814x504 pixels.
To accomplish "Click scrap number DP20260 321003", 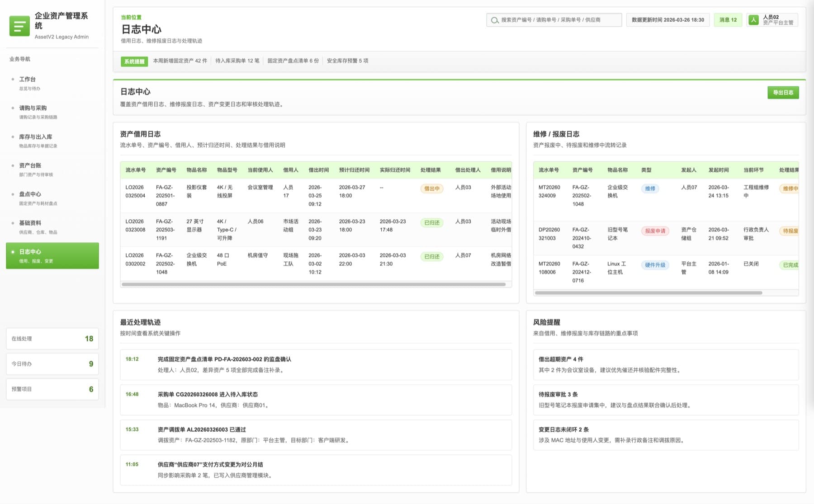I will (549, 234).
